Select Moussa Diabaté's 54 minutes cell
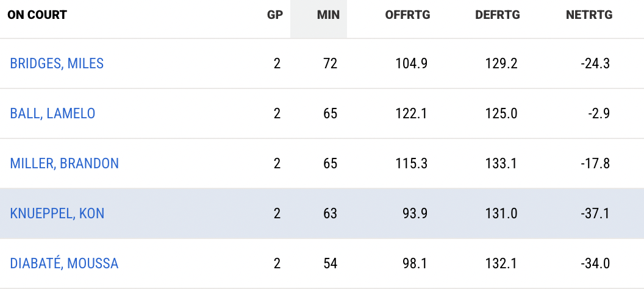Screen dimensions: 644x289 coord(330,263)
